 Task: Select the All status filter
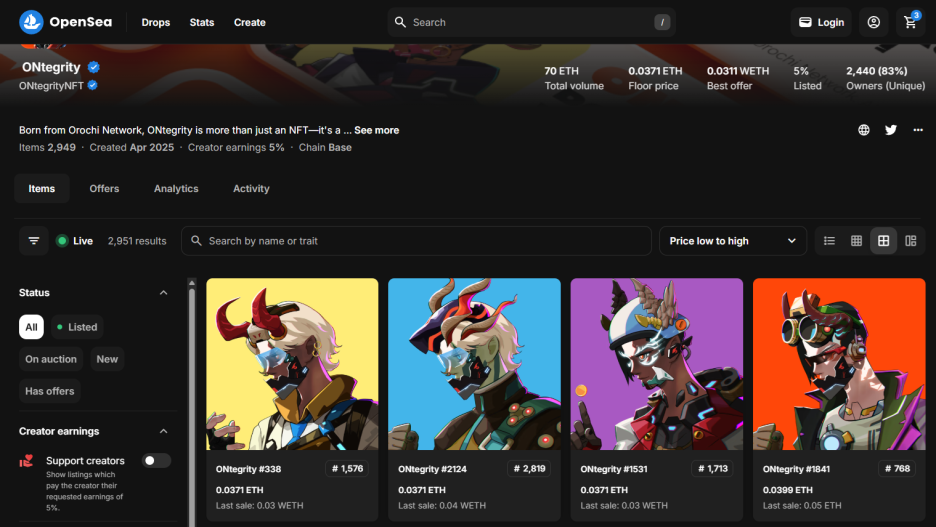[x=31, y=327]
